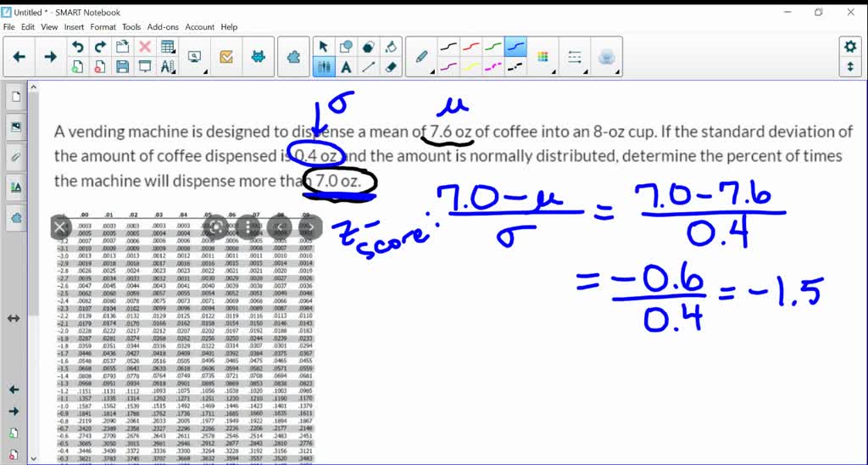Delete the current page from the top toolbar
The image size is (868, 465).
pos(100,67)
